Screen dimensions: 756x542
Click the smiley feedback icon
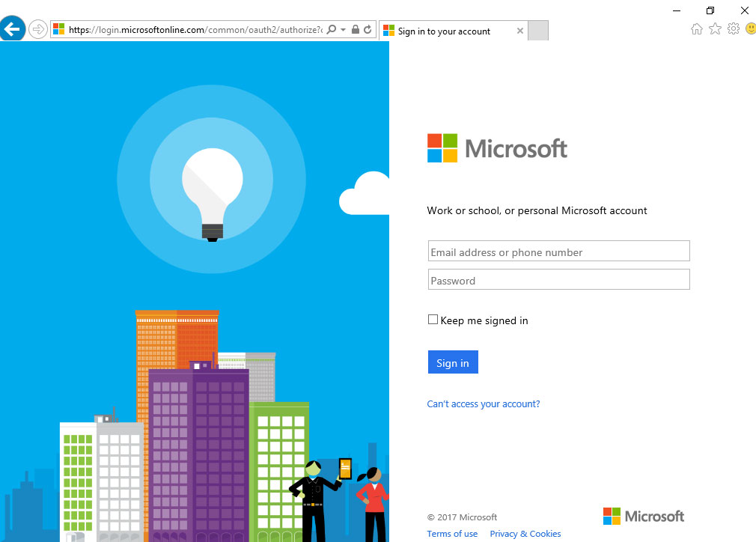pos(751,29)
